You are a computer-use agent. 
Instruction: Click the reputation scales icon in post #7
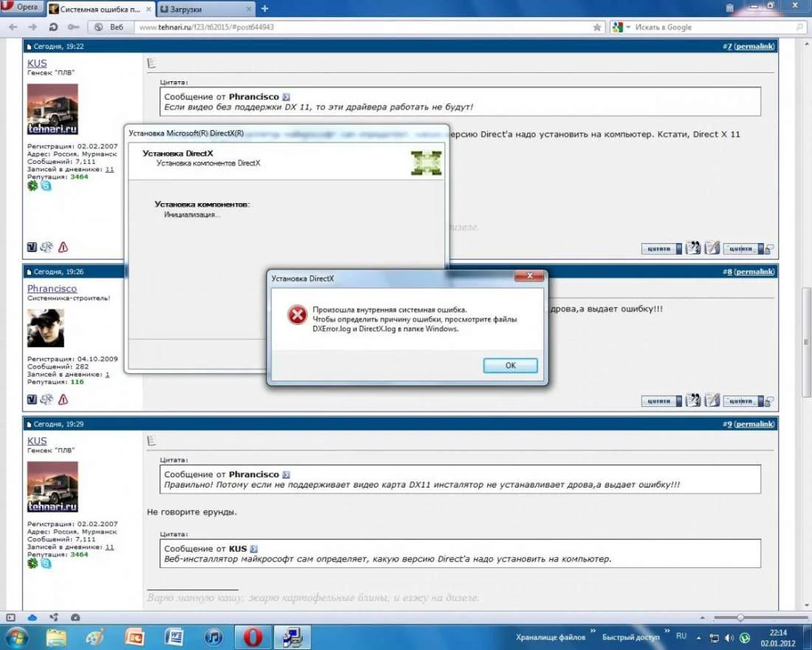click(x=47, y=247)
